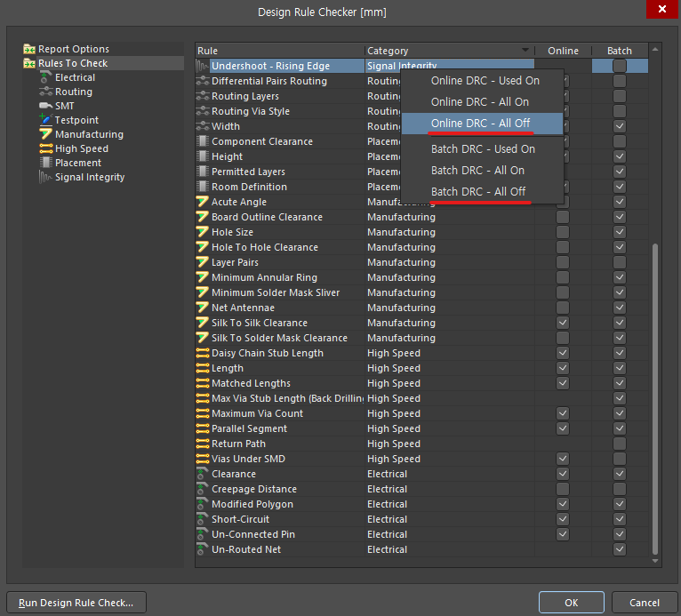
Task: Click icon beside Component Clearance rule
Action: pyautogui.click(x=203, y=141)
